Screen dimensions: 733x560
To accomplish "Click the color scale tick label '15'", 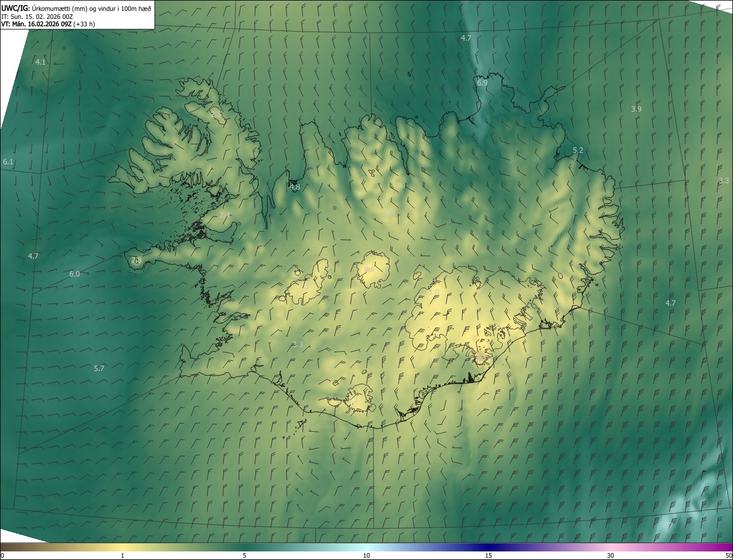I will [x=488, y=555].
